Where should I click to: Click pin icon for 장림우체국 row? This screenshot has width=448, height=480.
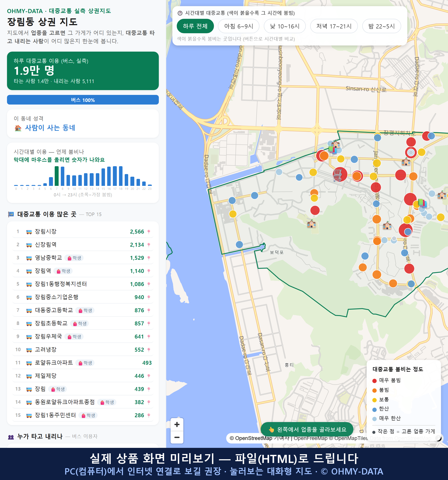click(x=149, y=337)
